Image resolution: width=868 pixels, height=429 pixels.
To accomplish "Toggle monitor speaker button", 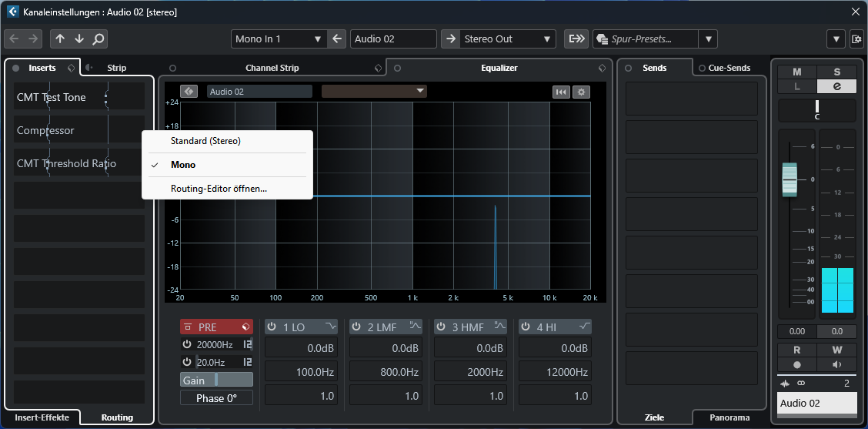I will tap(837, 365).
